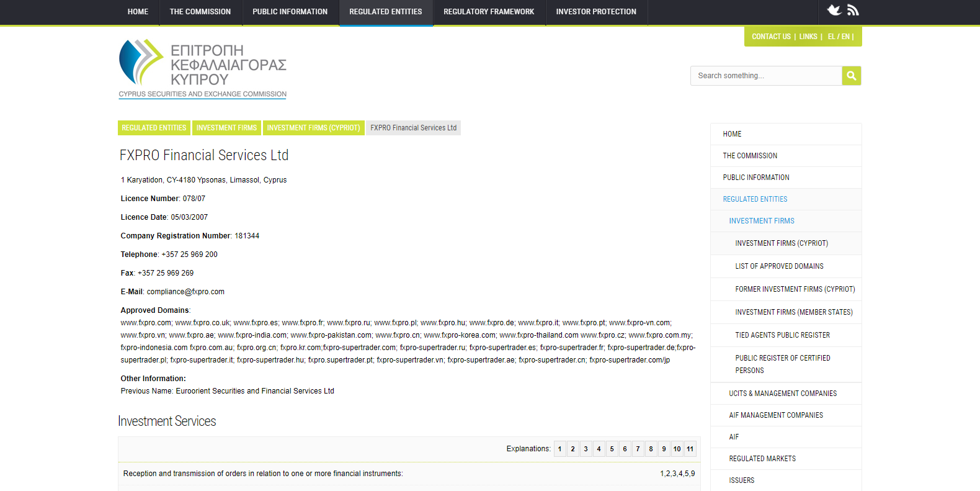Image resolution: width=980 pixels, height=491 pixels.
Task: Open the Twitter bird icon
Action: 834,10
